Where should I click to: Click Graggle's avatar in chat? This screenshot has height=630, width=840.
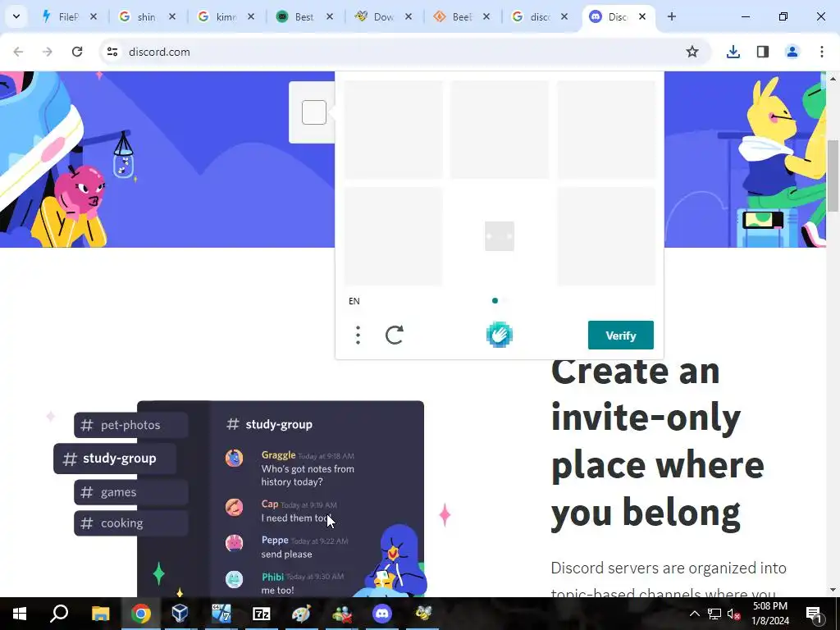pyautogui.click(x=234, y=458)
